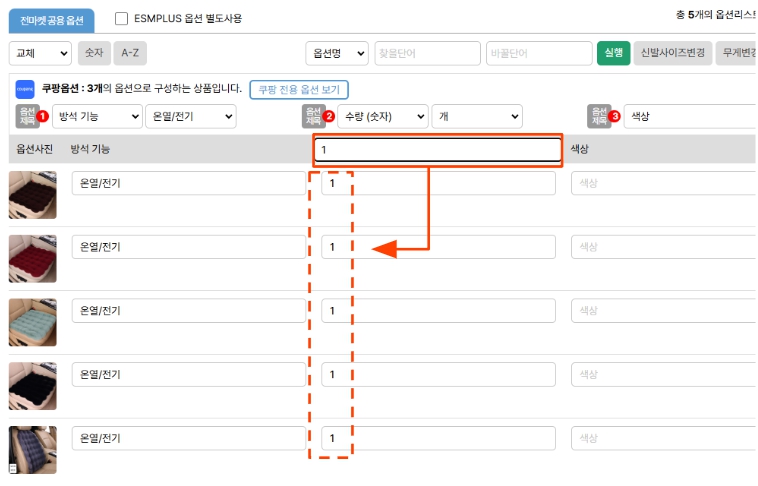Switch to the 전마켓 공용 옵션 tab
758x486 pixels.
click(x=52, y=18)
